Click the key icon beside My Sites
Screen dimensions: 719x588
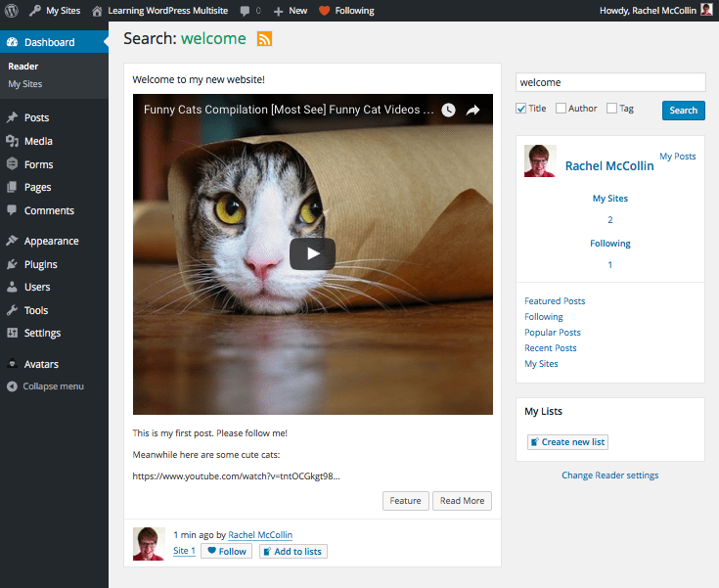pyautogui.click(x=35, y=11)
